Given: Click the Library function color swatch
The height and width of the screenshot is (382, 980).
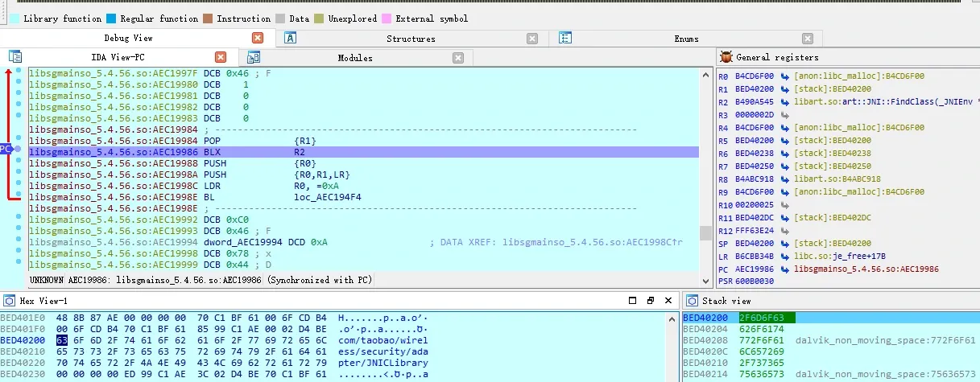Looking at the screenshot, I should (14, 18).
